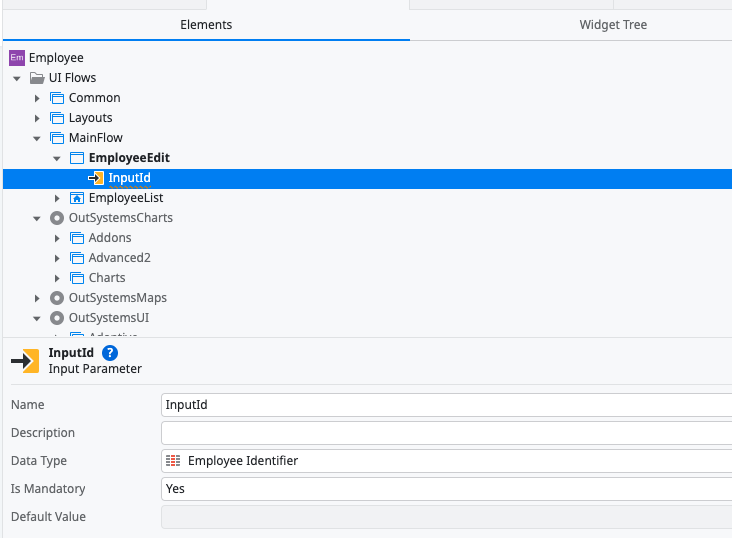Click the EmployeeList home screen icon

[x=77, y=198]
